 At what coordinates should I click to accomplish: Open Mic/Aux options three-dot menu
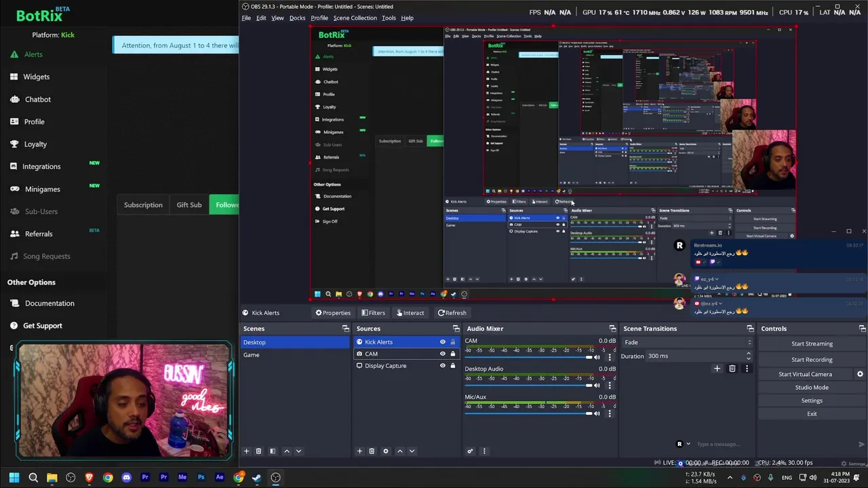click(x=609, y=413)
